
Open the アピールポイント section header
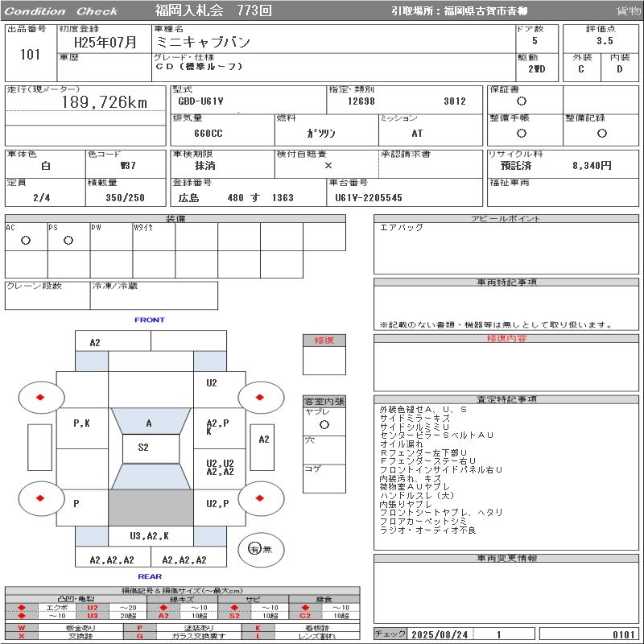point(506,219)
